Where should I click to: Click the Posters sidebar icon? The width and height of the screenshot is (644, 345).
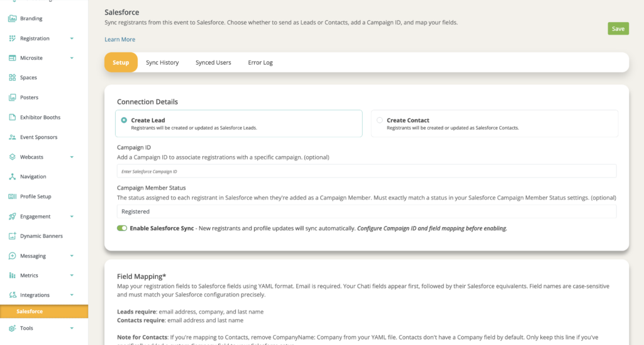pyautogui.click(x=13, y=98)
